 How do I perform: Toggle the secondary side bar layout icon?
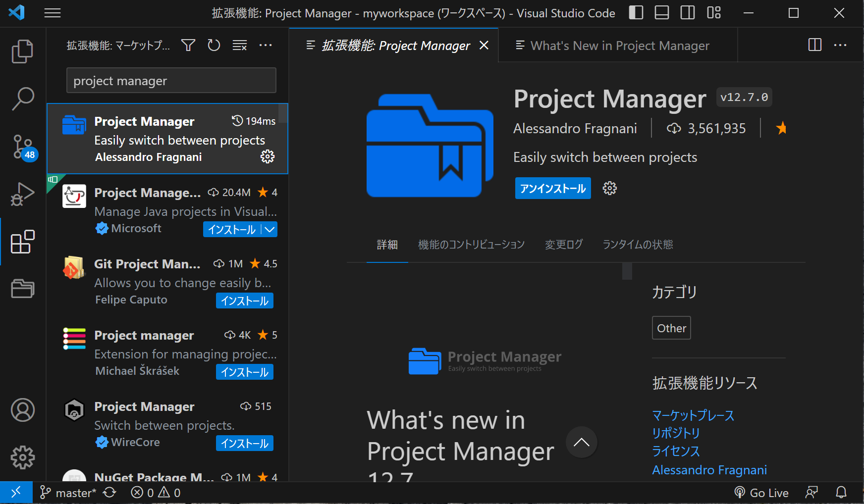click(688, 13)
